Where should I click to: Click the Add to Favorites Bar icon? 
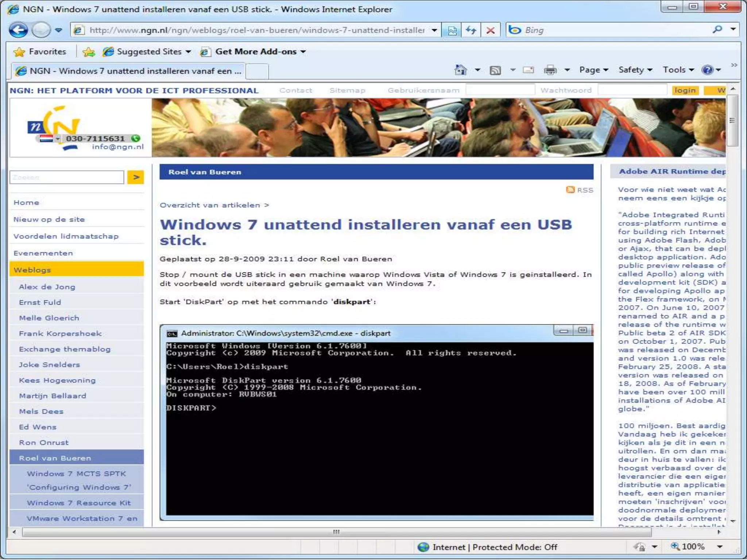[89, 52]
